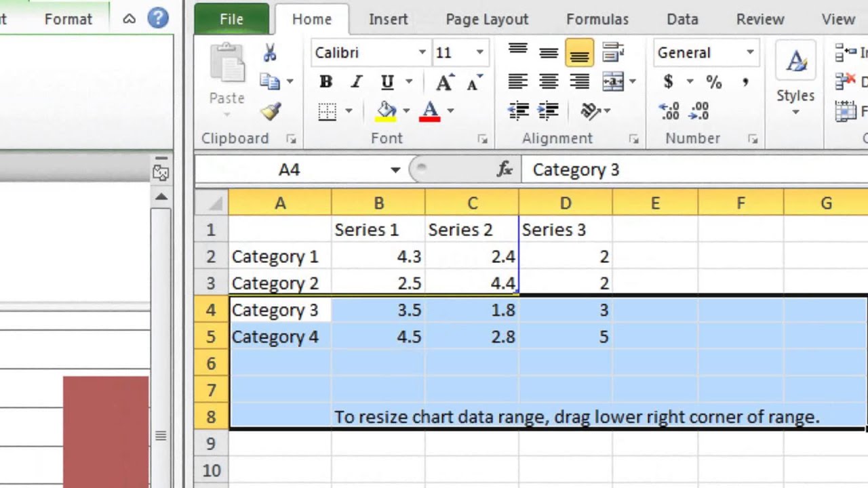
Task: Open the font name dropdown
Action: tap(422, 53)
